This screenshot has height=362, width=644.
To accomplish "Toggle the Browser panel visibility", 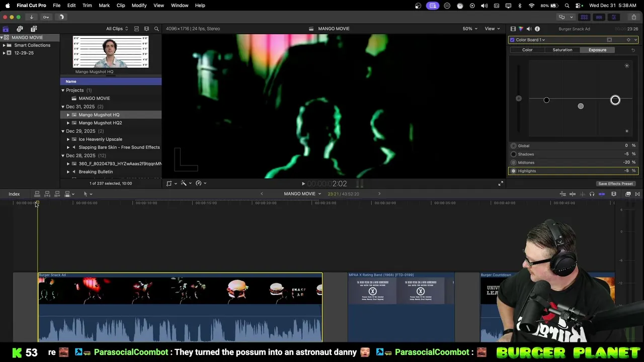I will (x=584, y=17).
